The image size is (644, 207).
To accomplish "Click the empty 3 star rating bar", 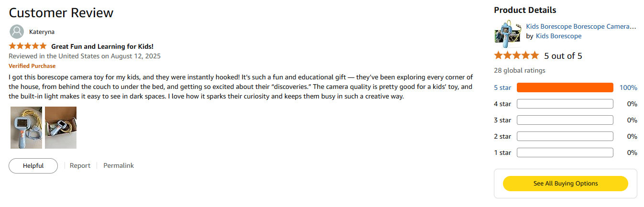I will pos(565,120).
